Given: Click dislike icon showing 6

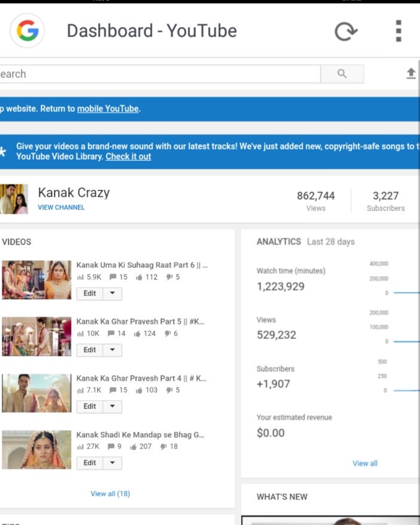Looking at the screenshot, I should pyautogui.click(x=168, y=334).
